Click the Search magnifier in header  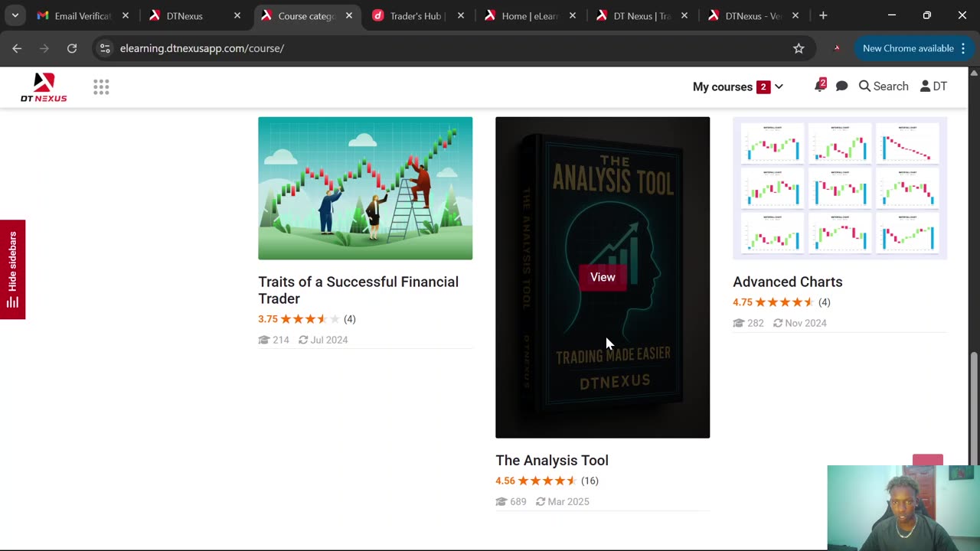[x=884, y=86]
